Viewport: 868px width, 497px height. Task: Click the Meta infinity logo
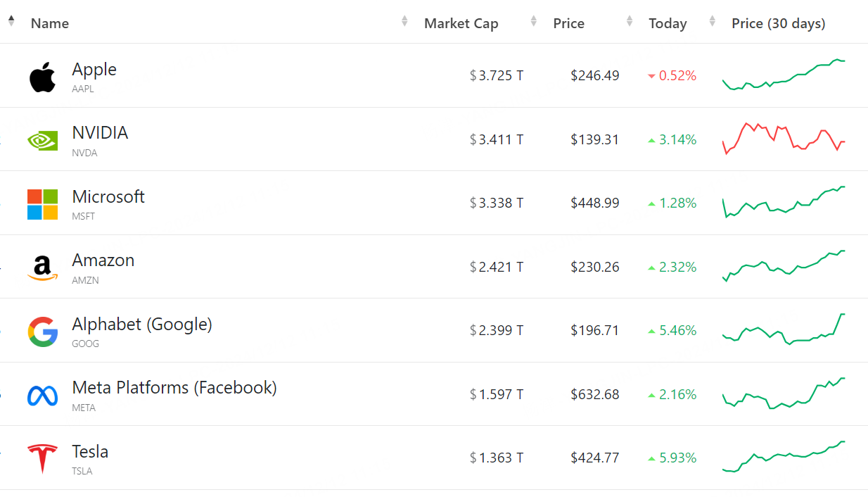[x=42, y=396]
